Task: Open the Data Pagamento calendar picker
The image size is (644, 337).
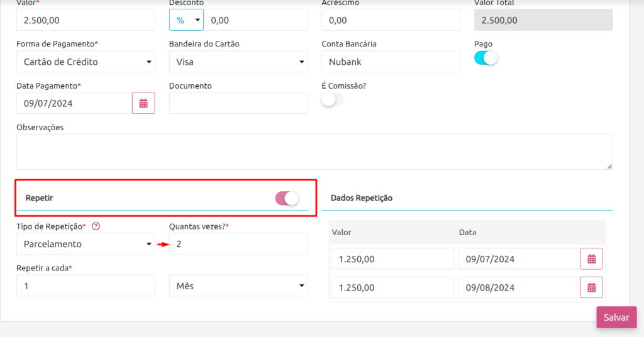Action: (143, 103)
